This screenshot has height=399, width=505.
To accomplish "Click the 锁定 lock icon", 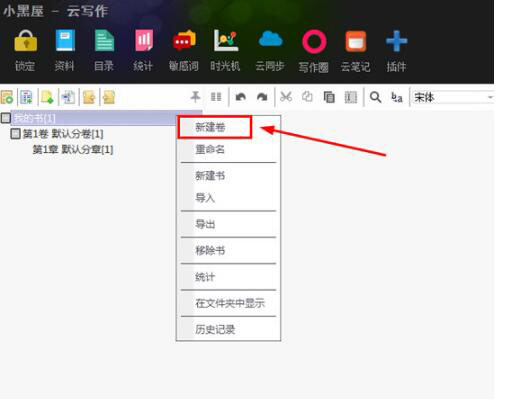I will (x=25, y=41).
